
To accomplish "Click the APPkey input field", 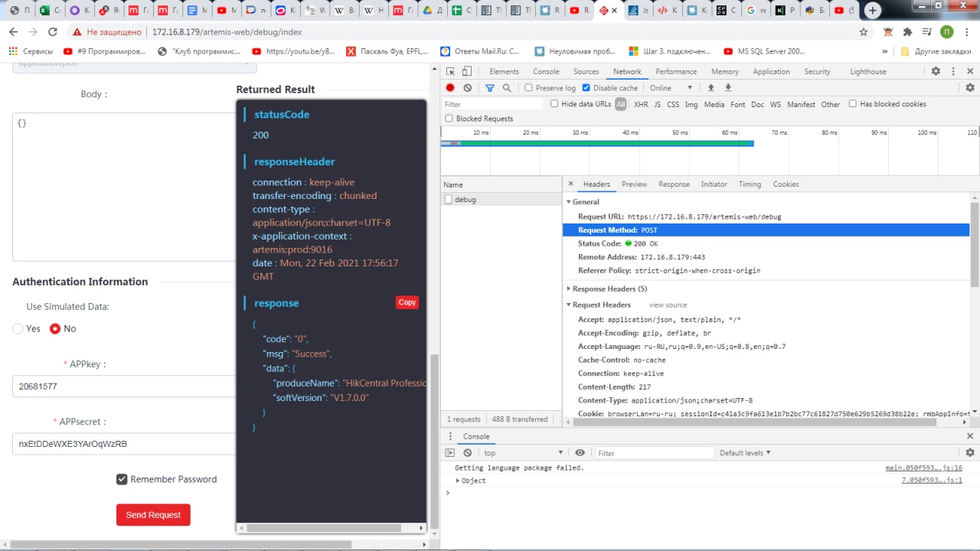I will pyautogui.click(x=124, y=386).
